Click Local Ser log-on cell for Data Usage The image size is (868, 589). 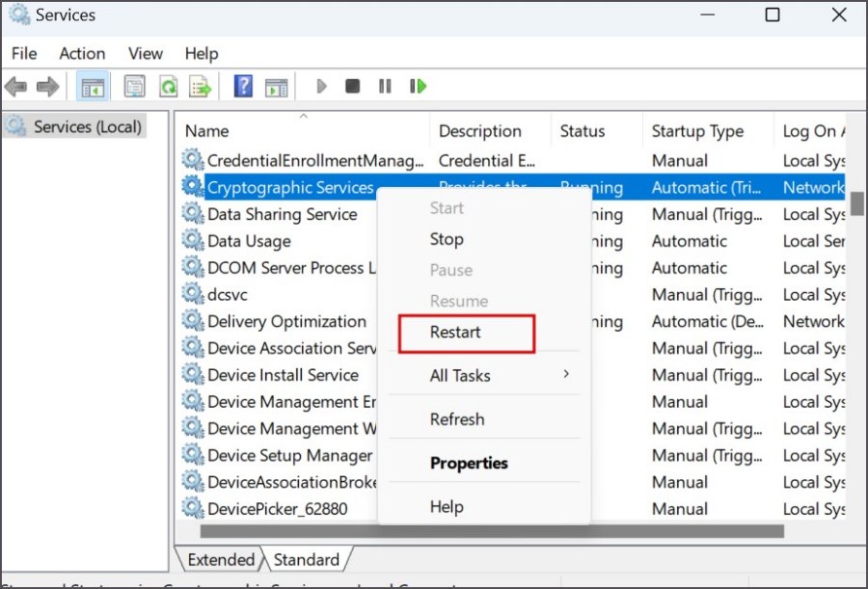[x=814, y=241]
